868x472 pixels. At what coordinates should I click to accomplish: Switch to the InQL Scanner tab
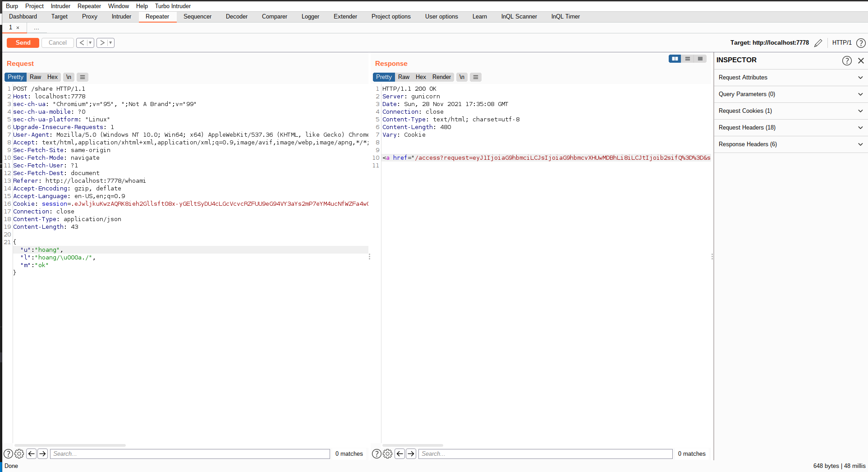click(519, 17)
